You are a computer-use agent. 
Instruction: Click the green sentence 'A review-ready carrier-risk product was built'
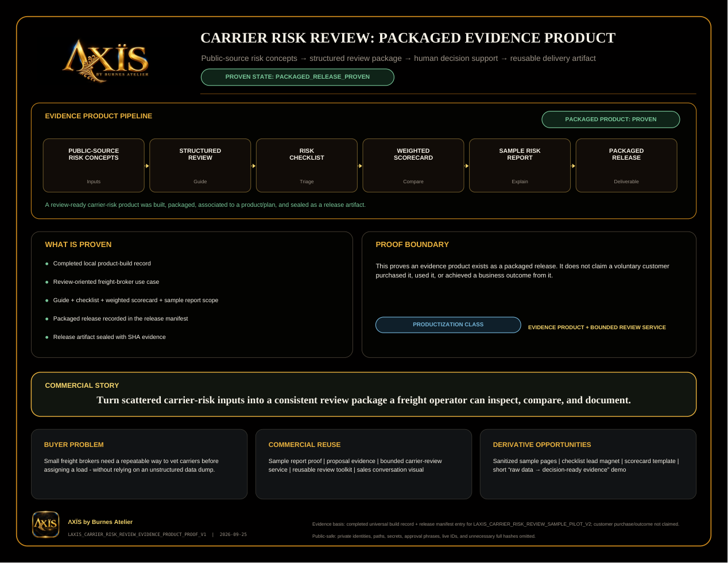pos(205,205)
